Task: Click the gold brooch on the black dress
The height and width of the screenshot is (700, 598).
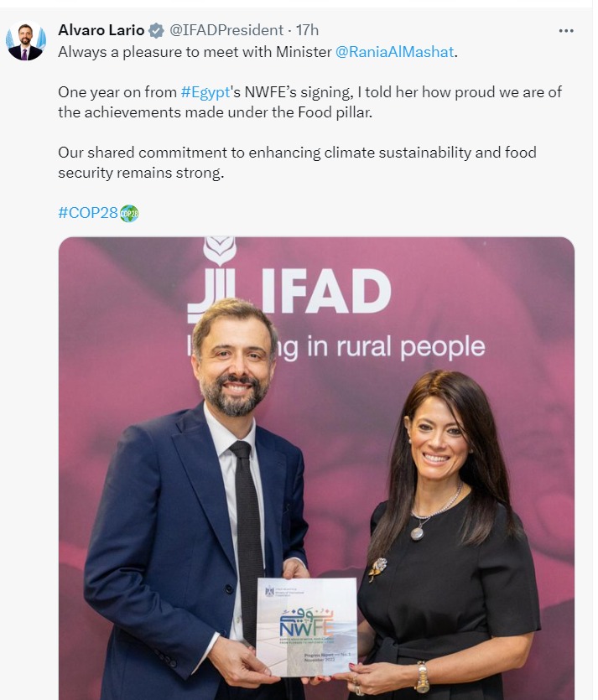Action: 377,568
